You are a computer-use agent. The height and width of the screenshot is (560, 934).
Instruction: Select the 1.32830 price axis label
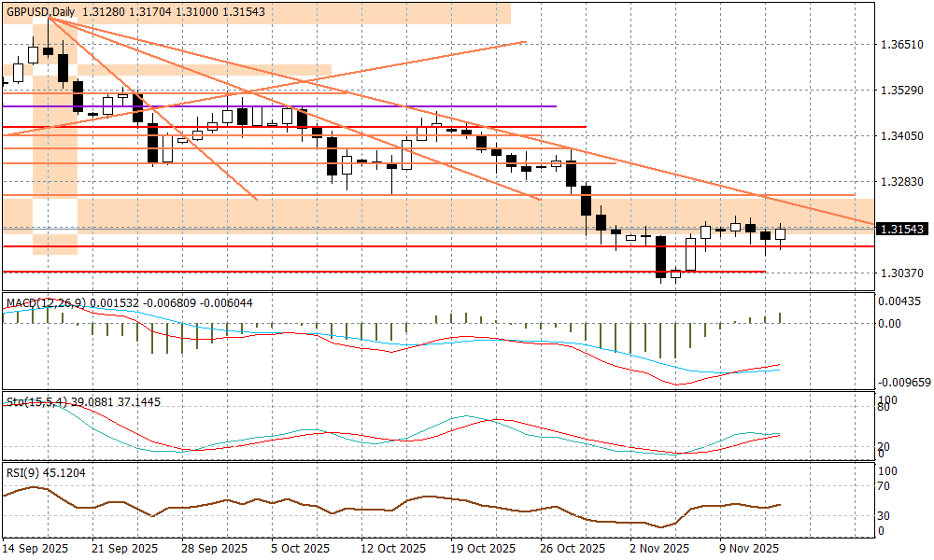point(901,182)
